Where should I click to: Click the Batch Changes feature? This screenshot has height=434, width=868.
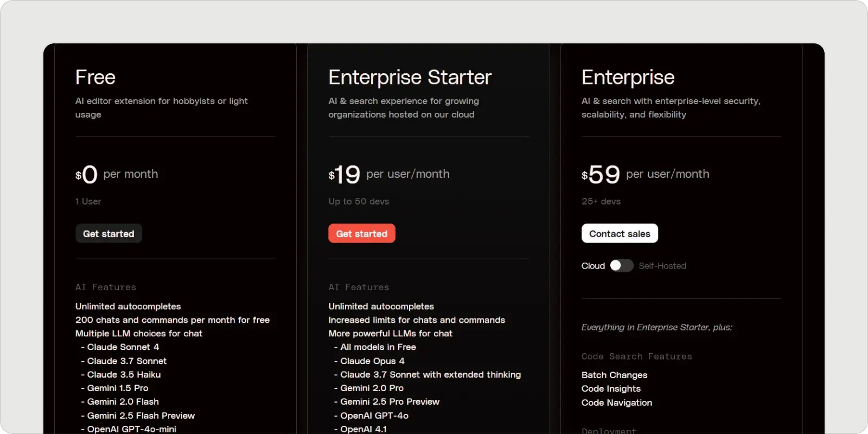(x=614, y=375)
